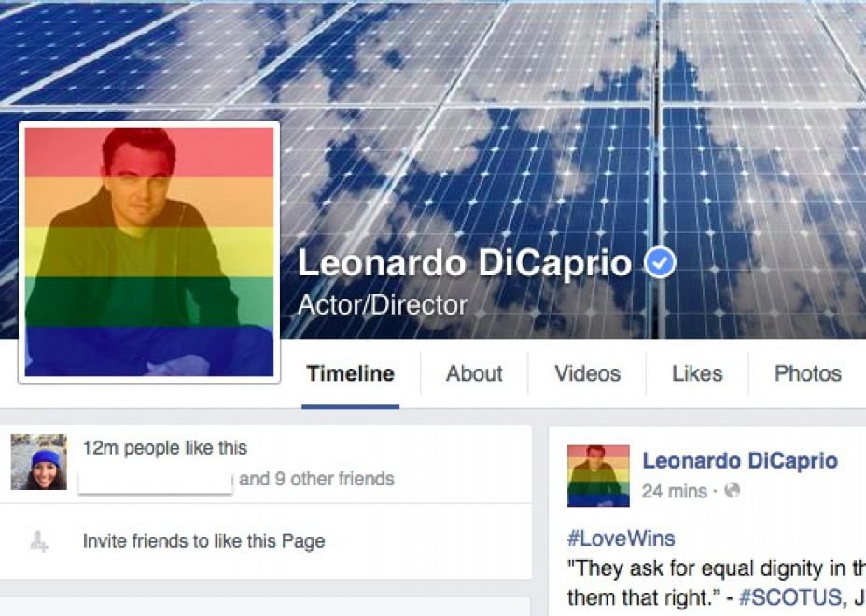Open the '24 mins' post timestamp
Screen dimensions: 866x616
(675, 491)
